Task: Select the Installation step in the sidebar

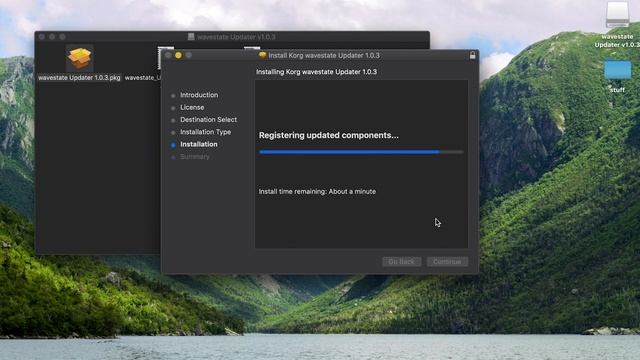Action: coord(199,144)
